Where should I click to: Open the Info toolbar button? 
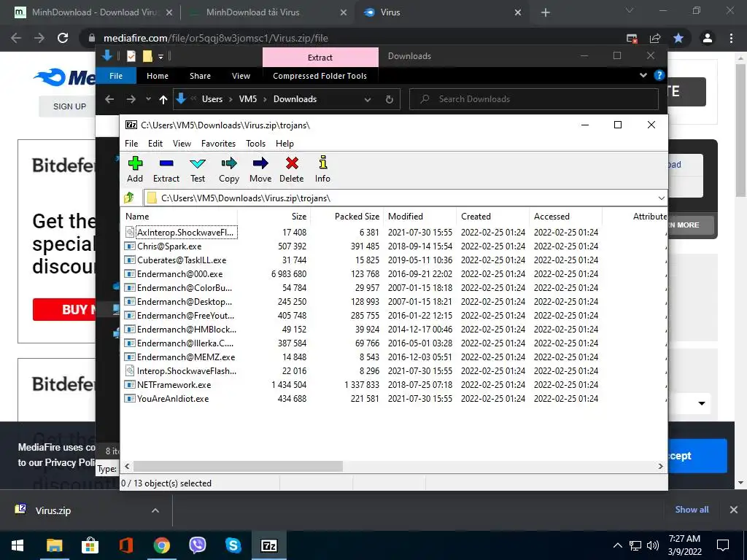click(x=322, y=169)
